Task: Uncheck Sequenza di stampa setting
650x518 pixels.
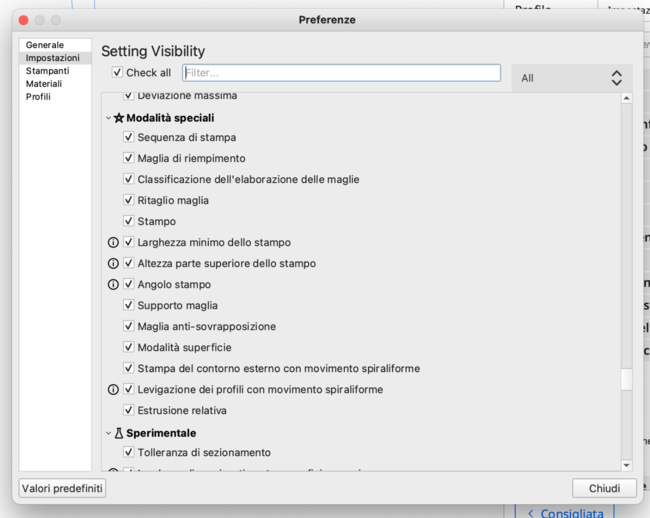Action: [x=129, y=137]
